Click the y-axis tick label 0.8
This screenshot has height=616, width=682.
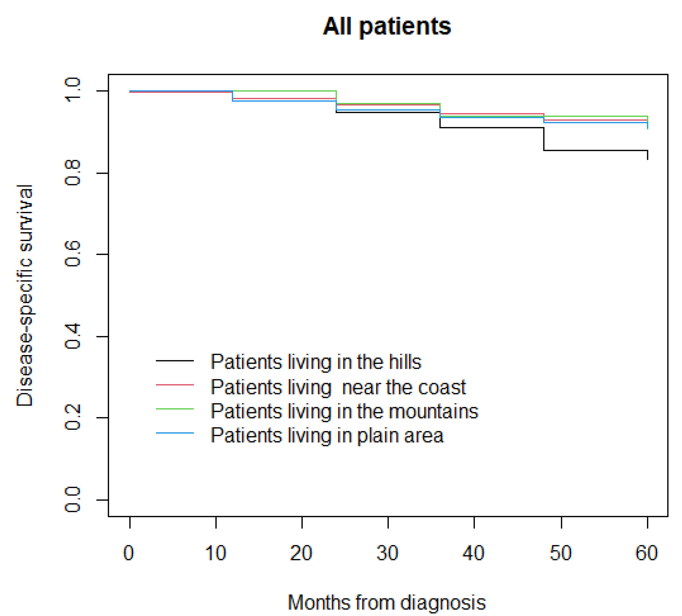pyautogui.click(x=72, y=173)
